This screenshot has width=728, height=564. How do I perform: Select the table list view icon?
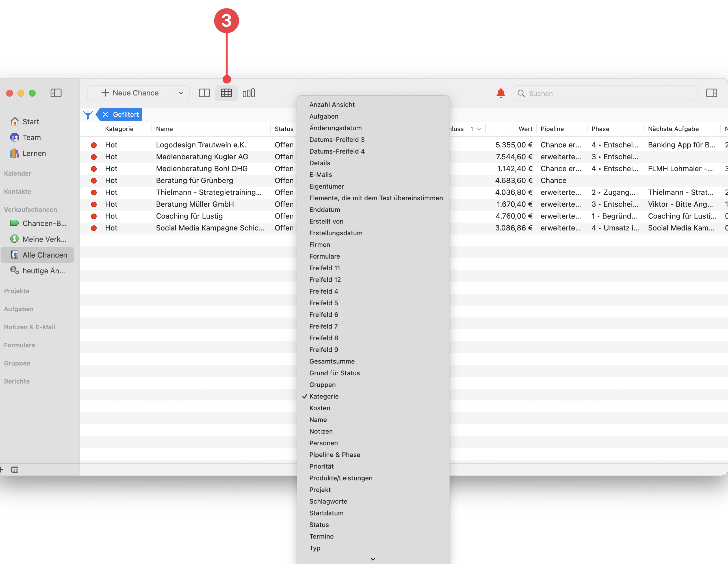(226, 93)
